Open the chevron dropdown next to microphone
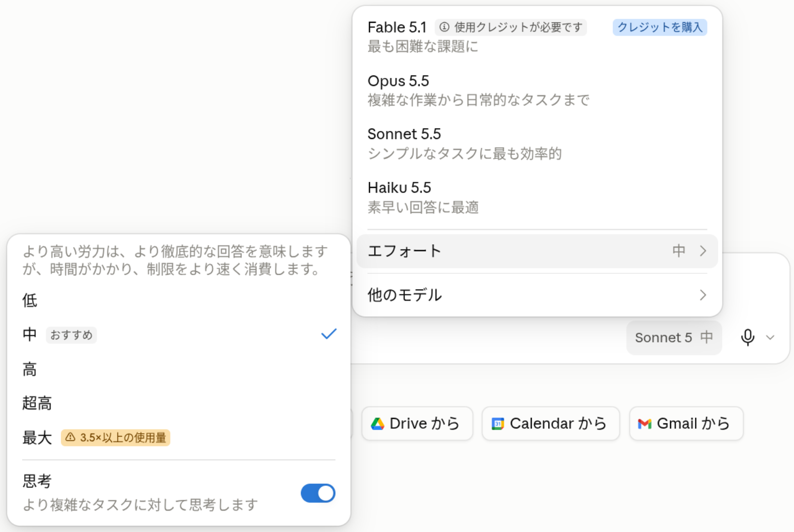Viewport: 794px width, 532px height. 770,338
